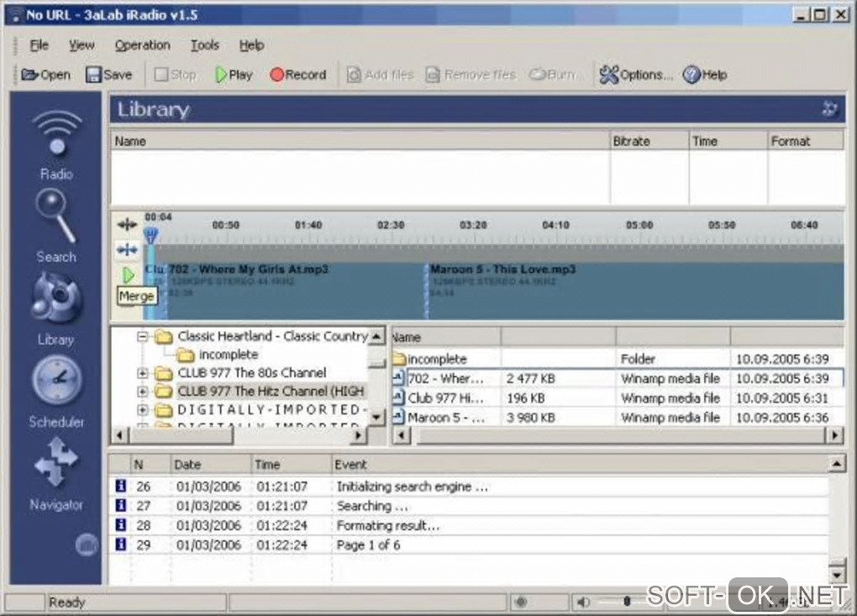Viewport: 857px width, 616px height.
Task: Open the Library panel in sidebar
Action: pos(56,309)
